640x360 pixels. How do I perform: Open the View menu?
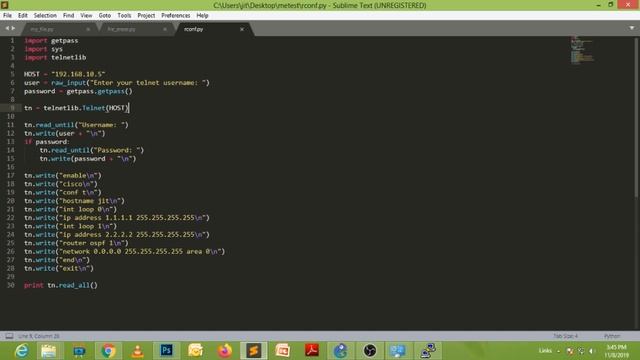(86, 16)
